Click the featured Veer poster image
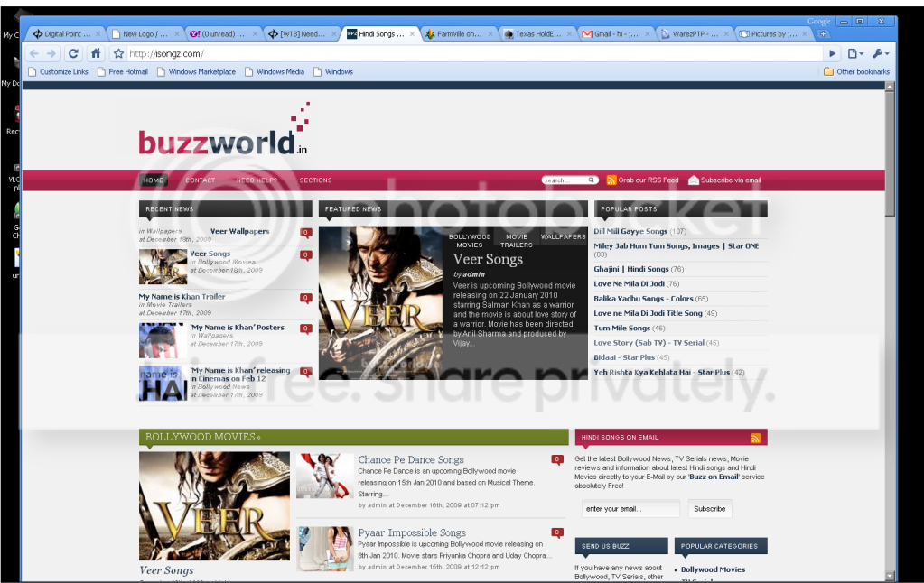Screen dimensions: 924x583 pyautogui.click(x=380, y=302)
